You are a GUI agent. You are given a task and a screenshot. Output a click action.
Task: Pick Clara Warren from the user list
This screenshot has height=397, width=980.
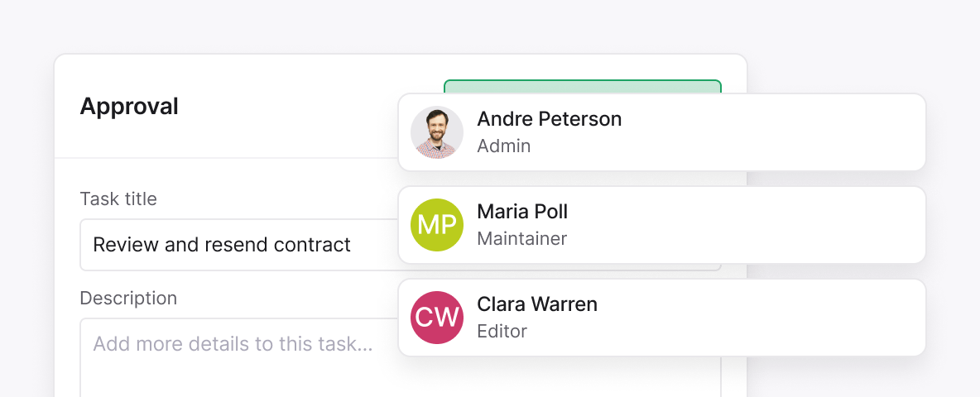coord(537,304)
